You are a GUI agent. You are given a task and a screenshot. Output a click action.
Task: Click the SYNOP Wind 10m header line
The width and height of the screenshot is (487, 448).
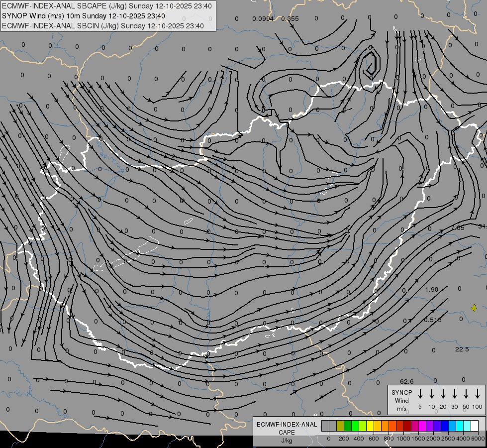click(x=84, y=16)
